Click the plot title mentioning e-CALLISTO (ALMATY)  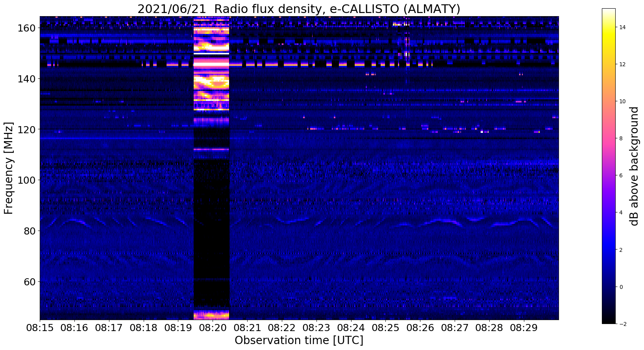pos(299,9)
